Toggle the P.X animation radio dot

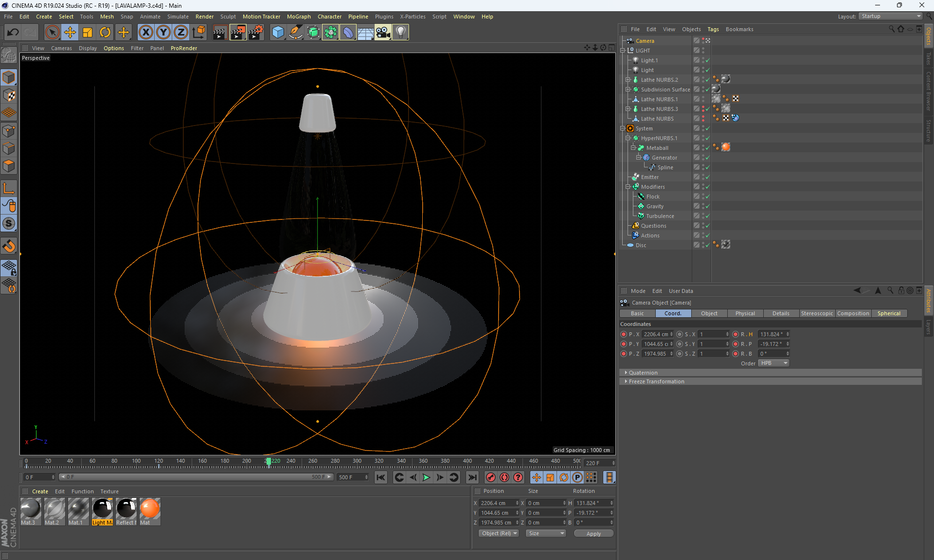(624, 334)
